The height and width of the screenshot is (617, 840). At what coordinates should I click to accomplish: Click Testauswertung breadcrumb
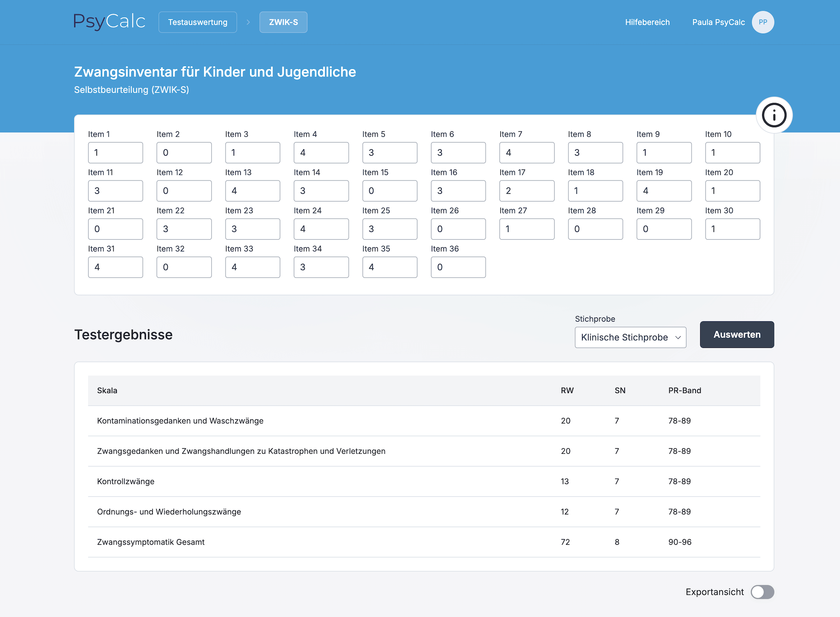tap(198, 22)
